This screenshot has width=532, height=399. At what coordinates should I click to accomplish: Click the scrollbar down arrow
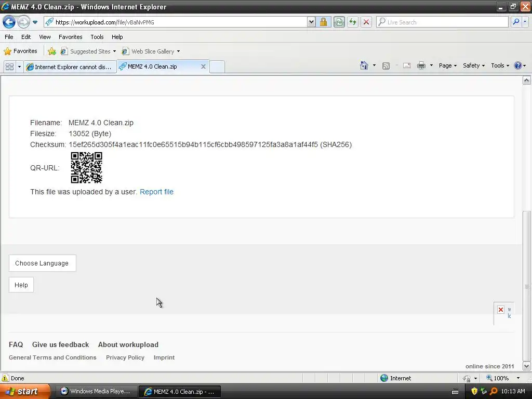point(527,366)
